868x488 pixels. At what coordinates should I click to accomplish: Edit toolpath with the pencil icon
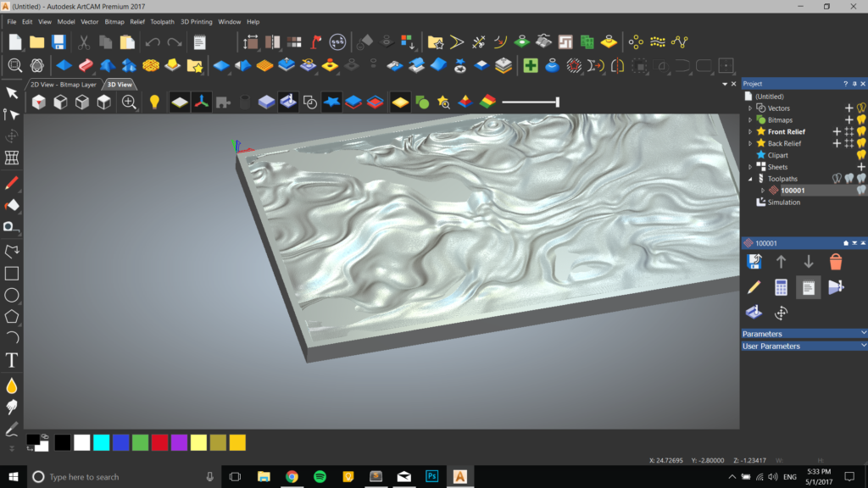coord(754,288)
